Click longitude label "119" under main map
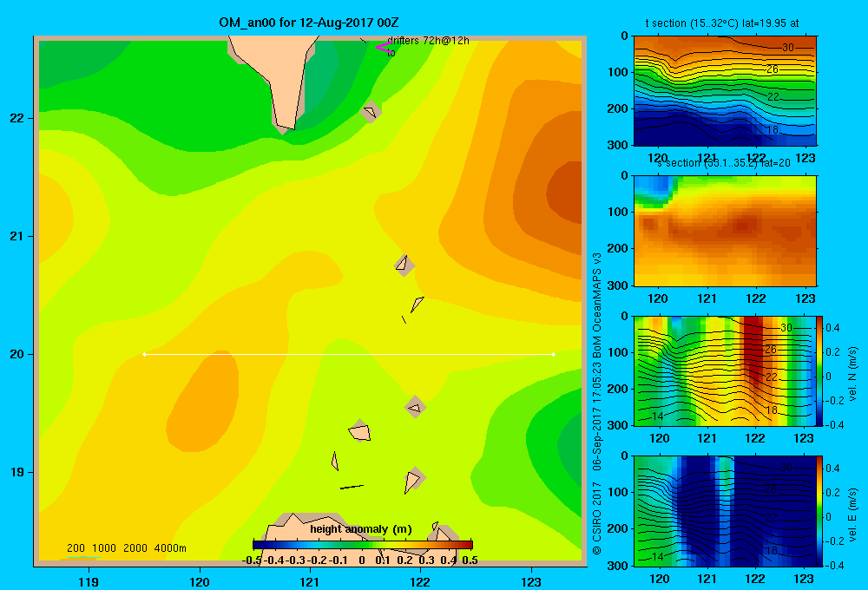 coord(89,581)
